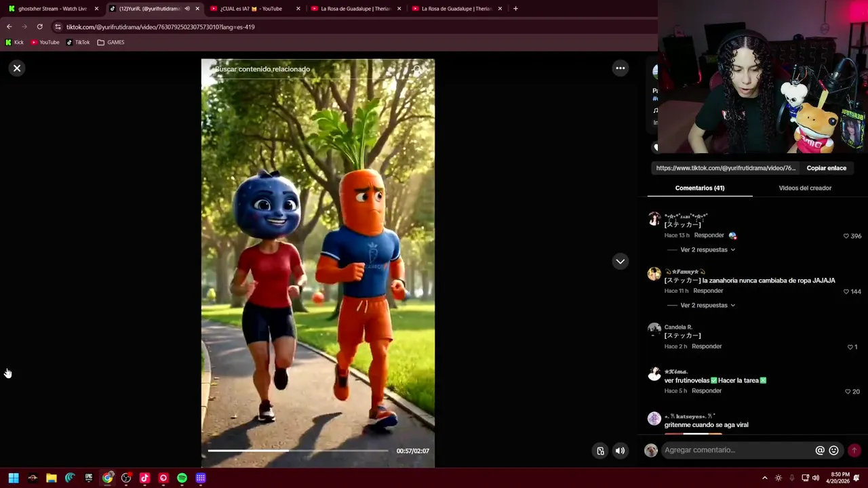
Task: Open Kima's profile avatar
Action: click(x=654, y=374)
